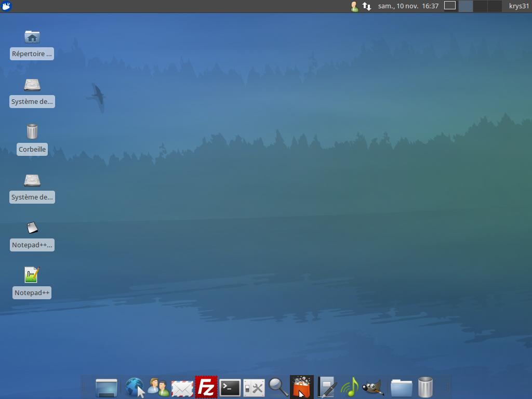
Task: Launch Notepad++ from green notepad desktop icon
Action: click(x=32, y=274)
